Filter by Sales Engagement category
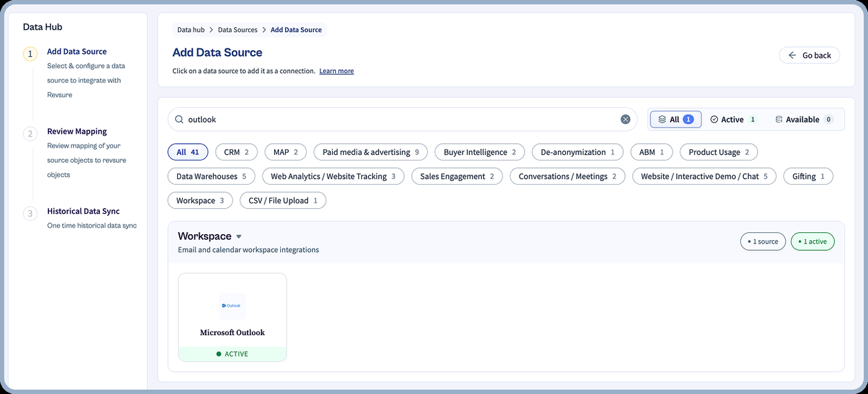The width and height of the screenshot is (868, 394). tap(457, 177)
